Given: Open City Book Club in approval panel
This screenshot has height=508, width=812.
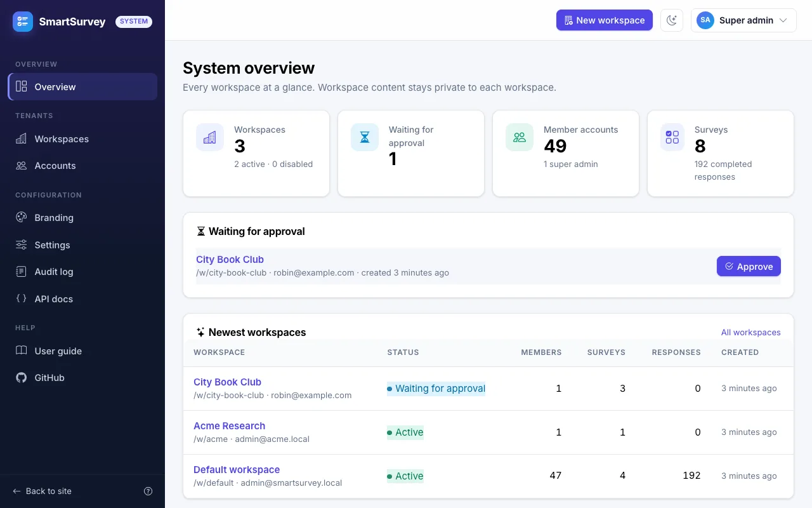Looking at the screenshot, I should point(230,259).
